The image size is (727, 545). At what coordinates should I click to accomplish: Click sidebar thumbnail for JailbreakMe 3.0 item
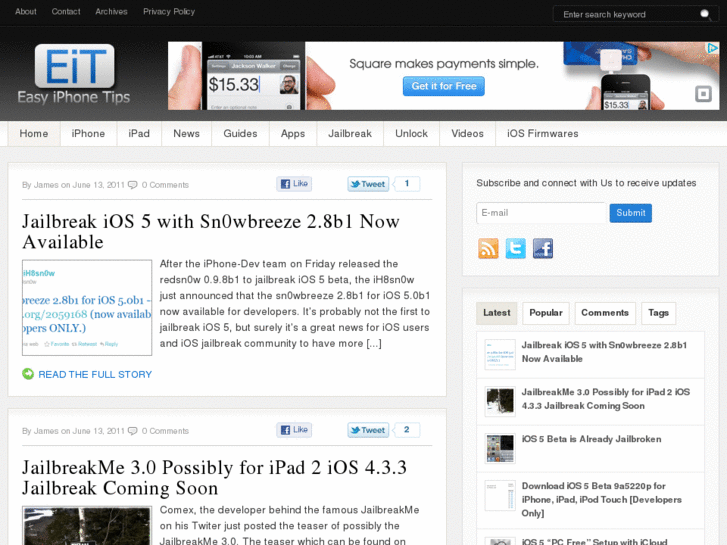[500, 401]
